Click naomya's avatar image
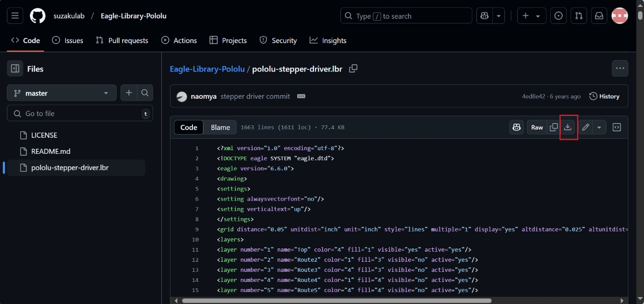Screen dimensions: 644x304 [182, 96]
